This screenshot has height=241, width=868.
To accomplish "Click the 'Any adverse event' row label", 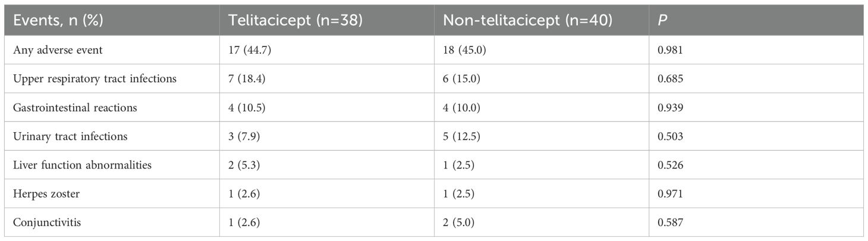I will tap(58, 50).
